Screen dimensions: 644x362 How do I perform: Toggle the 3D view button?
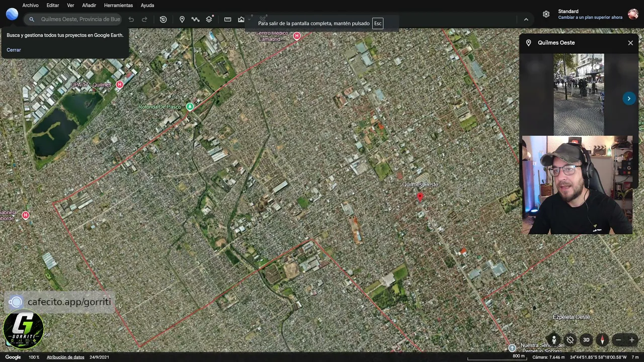pos(586,340)
